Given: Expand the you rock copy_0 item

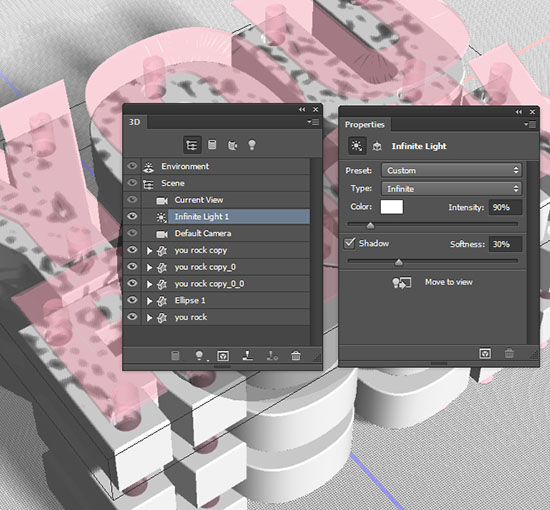Looking at the screenshot, I should (149, 268).
